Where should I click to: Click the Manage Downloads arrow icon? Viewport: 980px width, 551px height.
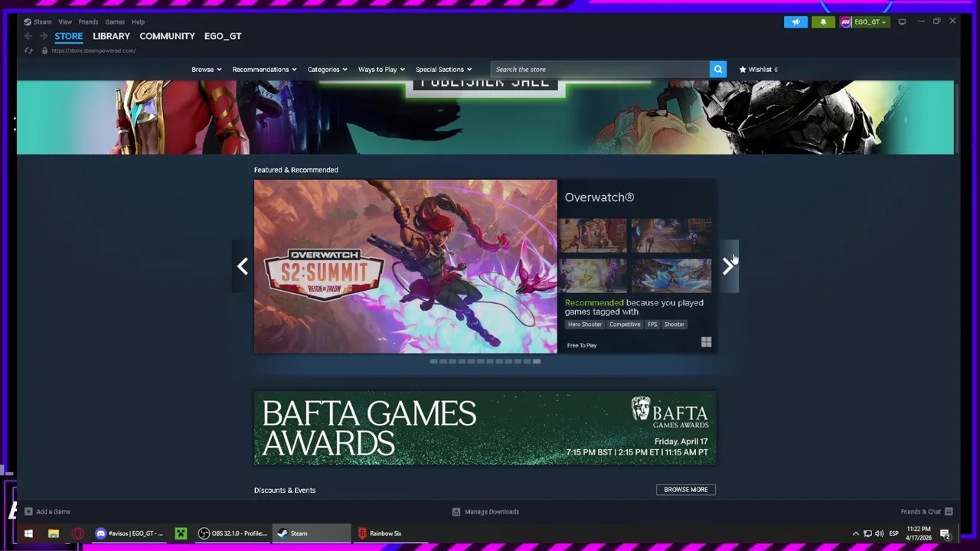[x=456, y=511]
